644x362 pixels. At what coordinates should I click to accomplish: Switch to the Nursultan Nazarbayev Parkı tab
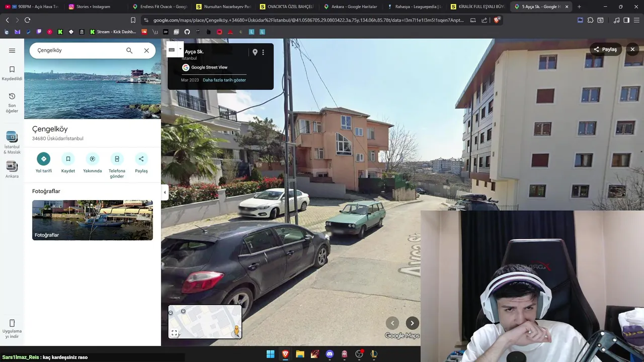(x=223, y=7)
